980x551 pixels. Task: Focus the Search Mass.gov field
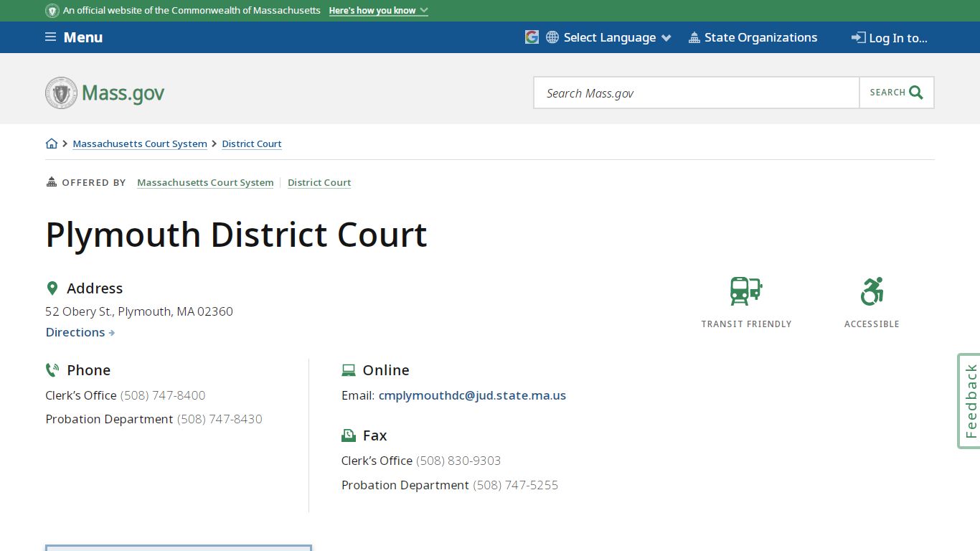697,93
